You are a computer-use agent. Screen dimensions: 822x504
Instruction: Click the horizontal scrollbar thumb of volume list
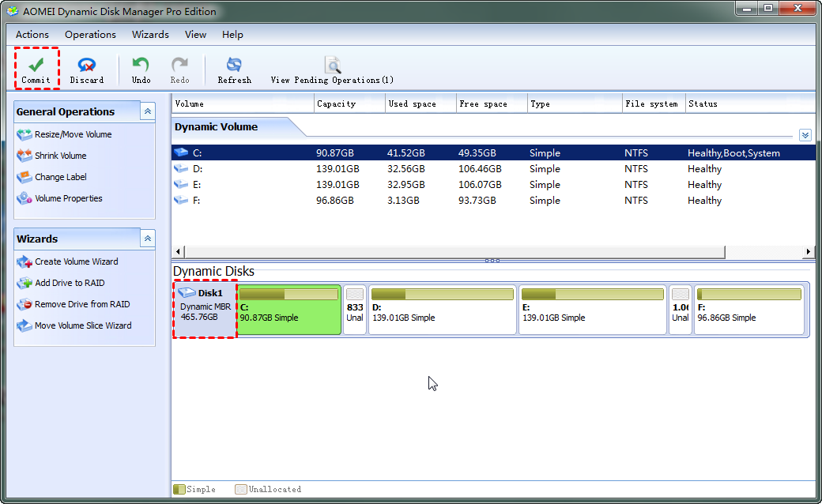tap(454, 251)
